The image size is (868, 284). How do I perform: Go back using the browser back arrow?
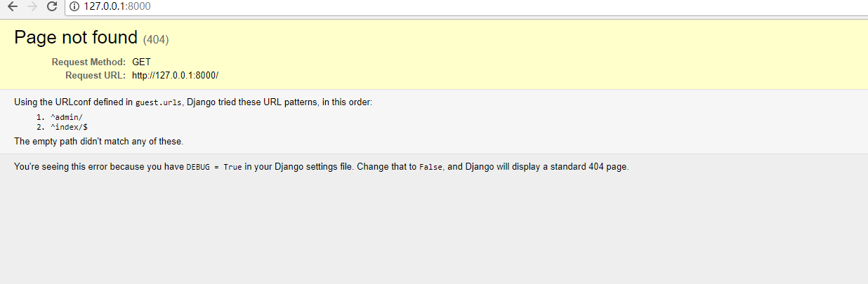[13, 6]
